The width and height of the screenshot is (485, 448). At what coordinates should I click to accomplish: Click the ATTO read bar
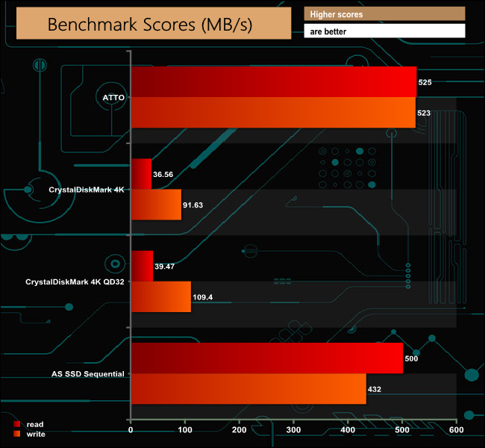pos(274,82)
